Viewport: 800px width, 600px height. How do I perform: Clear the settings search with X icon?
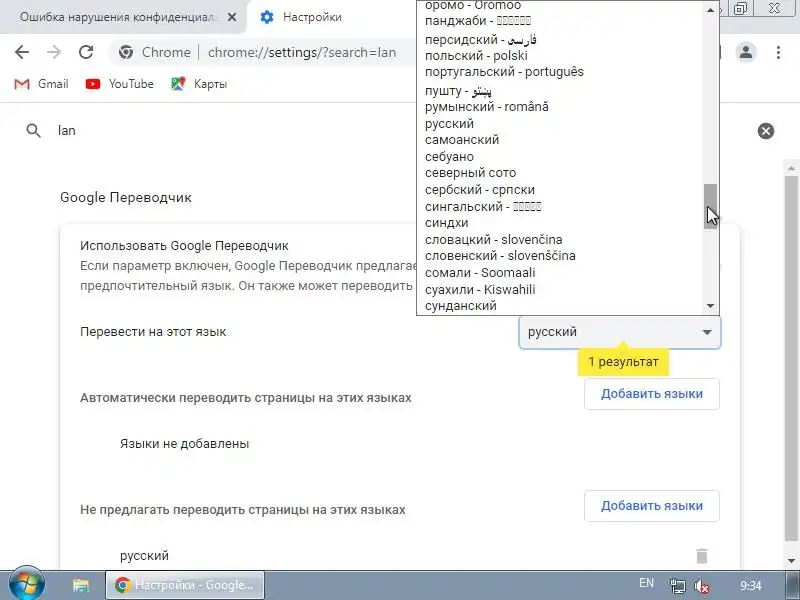765,131
